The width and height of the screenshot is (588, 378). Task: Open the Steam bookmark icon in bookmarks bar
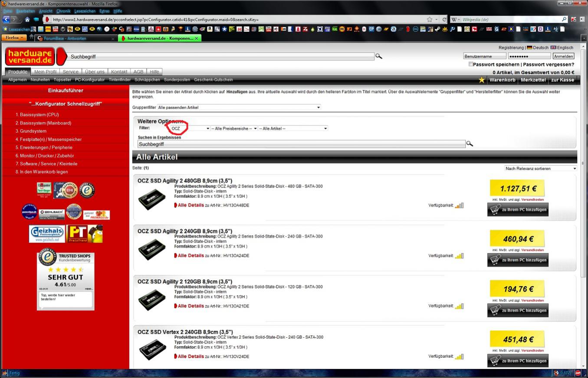[x=437, y=29]
